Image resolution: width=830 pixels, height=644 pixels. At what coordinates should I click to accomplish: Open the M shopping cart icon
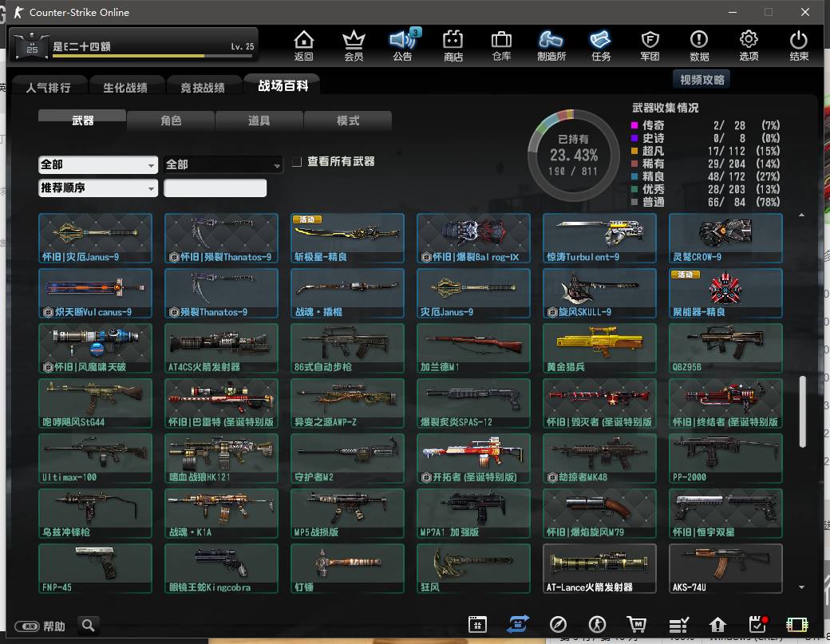coord(637,624)
